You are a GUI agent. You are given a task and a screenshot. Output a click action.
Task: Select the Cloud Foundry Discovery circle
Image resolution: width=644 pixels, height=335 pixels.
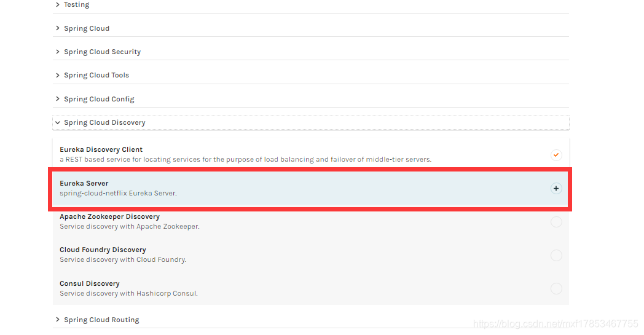coord(556,255)
